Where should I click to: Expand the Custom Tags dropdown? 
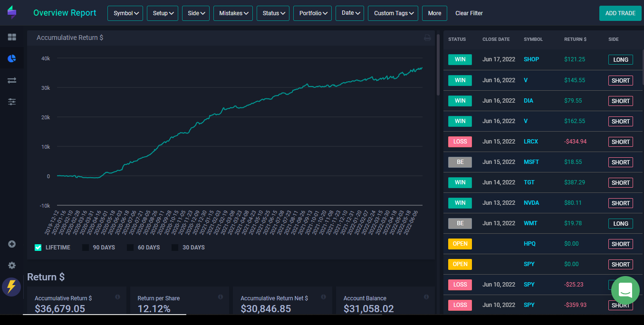393,13
